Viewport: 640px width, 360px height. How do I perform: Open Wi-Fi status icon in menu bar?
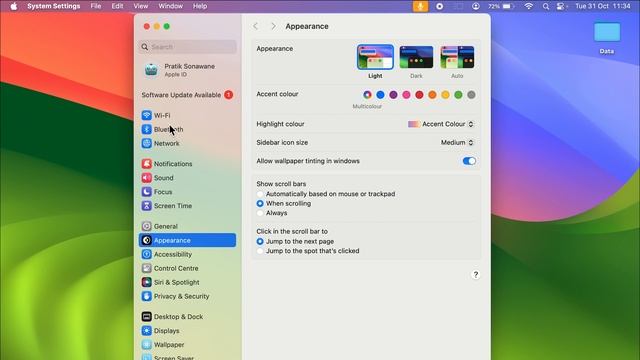point(529,6)
